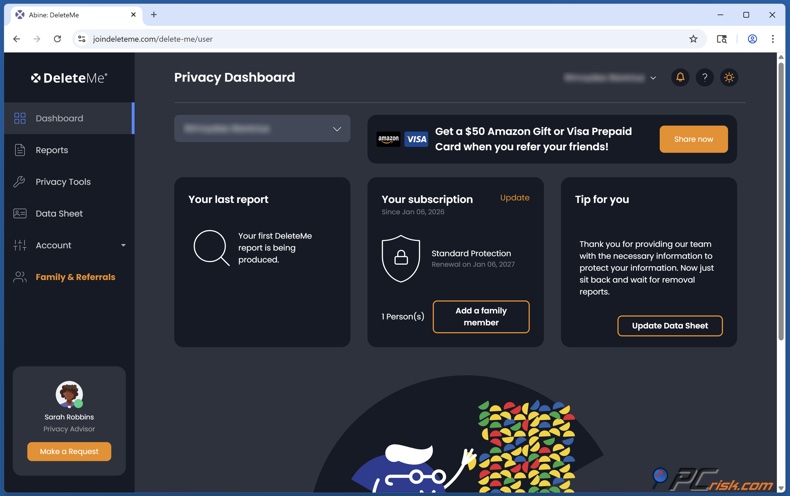
Task: Go to Privacy Tools section
Action: (x=63, y=182)
